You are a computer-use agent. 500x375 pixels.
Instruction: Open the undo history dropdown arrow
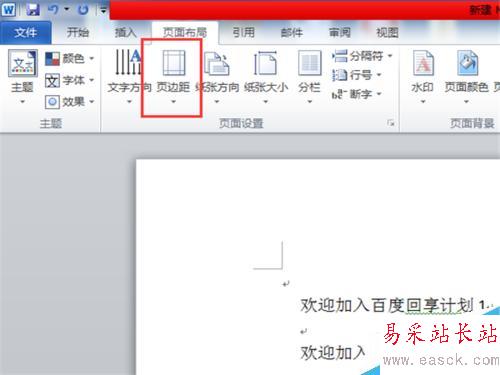click(x=67, y=9)
